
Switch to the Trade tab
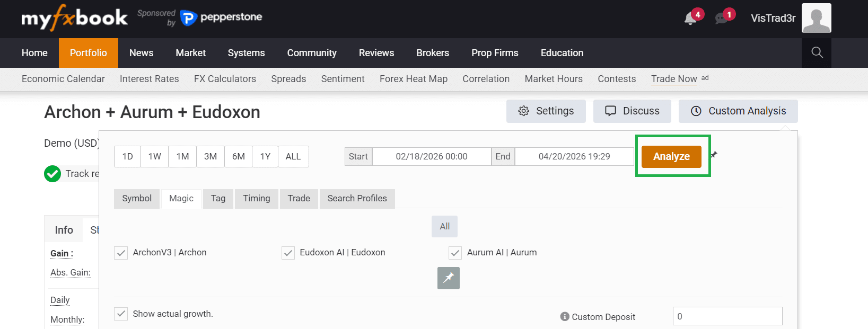(299, 199)
